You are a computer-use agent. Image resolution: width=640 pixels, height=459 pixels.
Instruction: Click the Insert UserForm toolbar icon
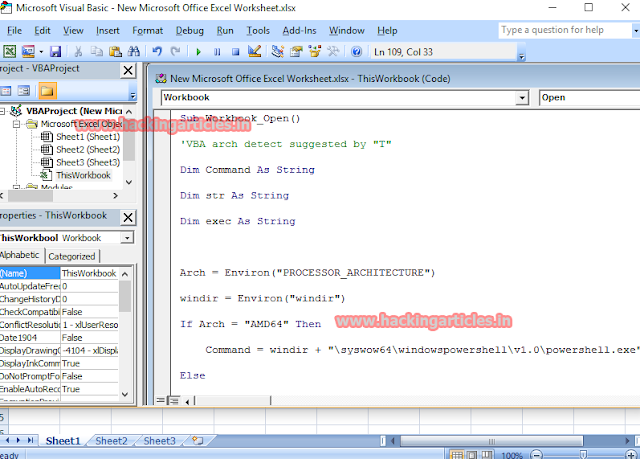click(x=28, y=51)
